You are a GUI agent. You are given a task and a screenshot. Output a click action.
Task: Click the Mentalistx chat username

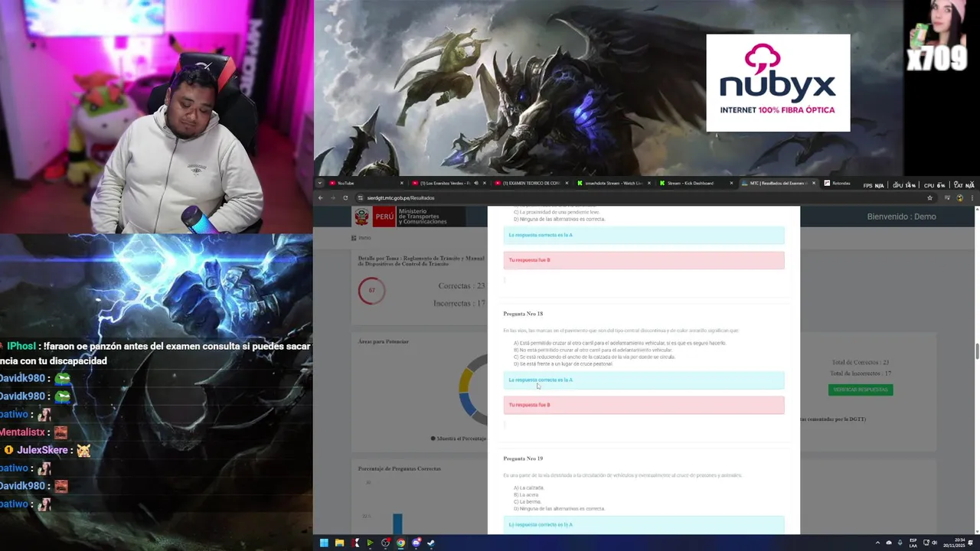[x=22, y=432]
